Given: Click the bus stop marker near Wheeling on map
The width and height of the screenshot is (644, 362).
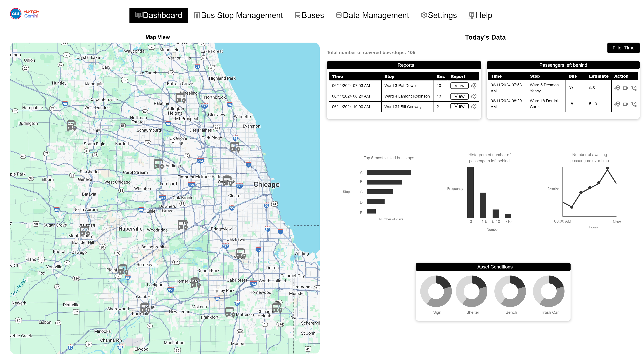Looking at the screenshot, I should tap(180, 98).
